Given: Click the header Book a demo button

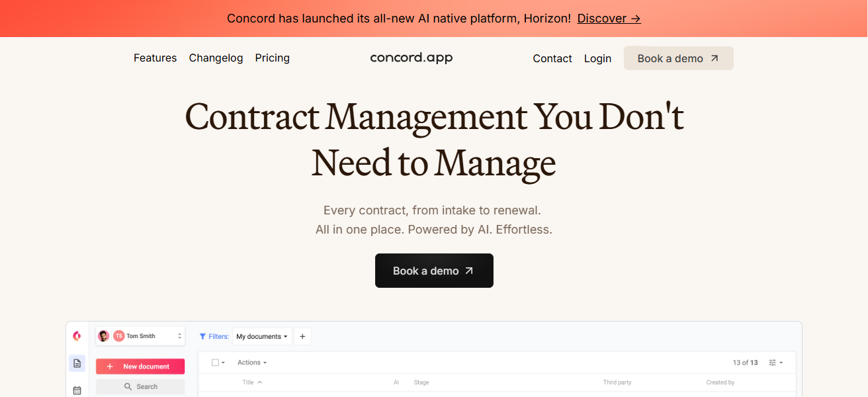Looking at the screenshot, I should pyautogui.click(x=678, y=58).
